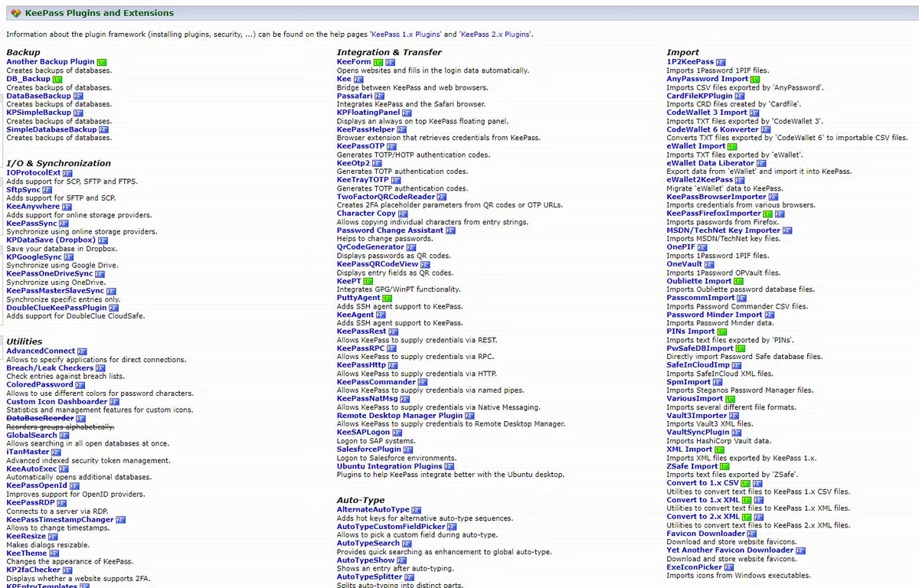Click the 1.x badge beside PINs Import

pyautogui.click(x=722, y=332)
